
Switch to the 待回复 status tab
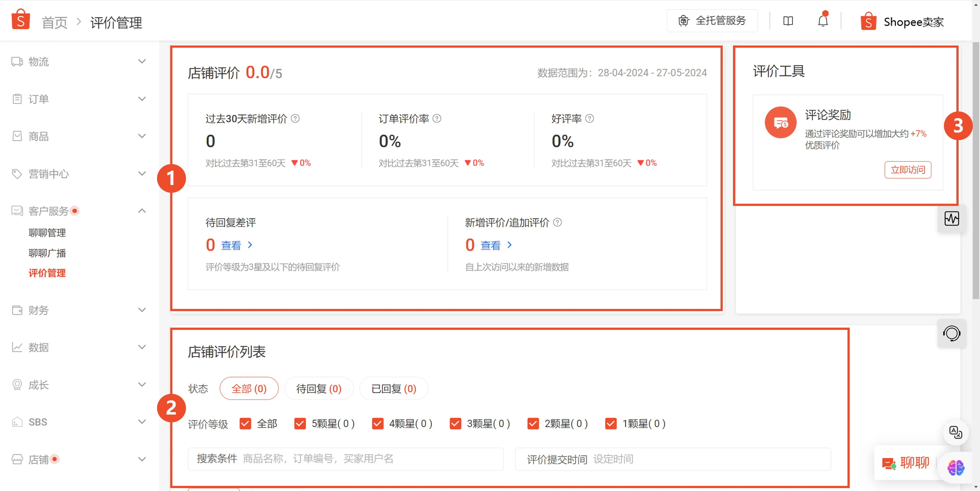coord(319,388)
